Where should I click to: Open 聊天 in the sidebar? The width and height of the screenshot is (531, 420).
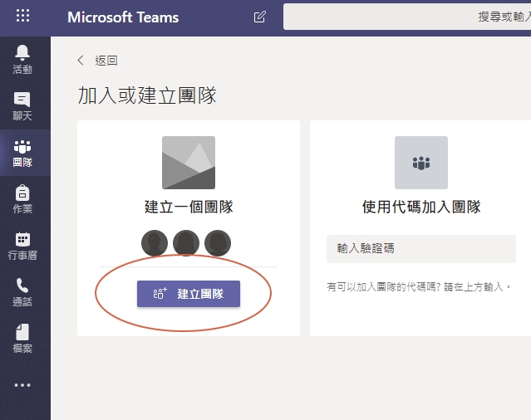coord(22,106)
